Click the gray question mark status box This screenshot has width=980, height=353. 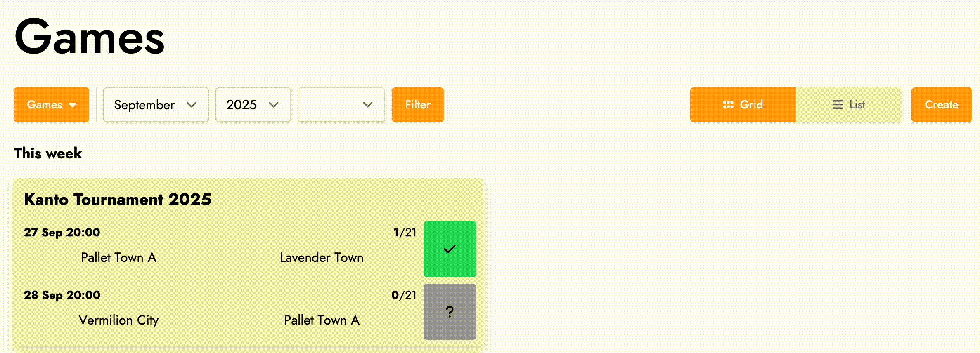(x=450, y=312)
